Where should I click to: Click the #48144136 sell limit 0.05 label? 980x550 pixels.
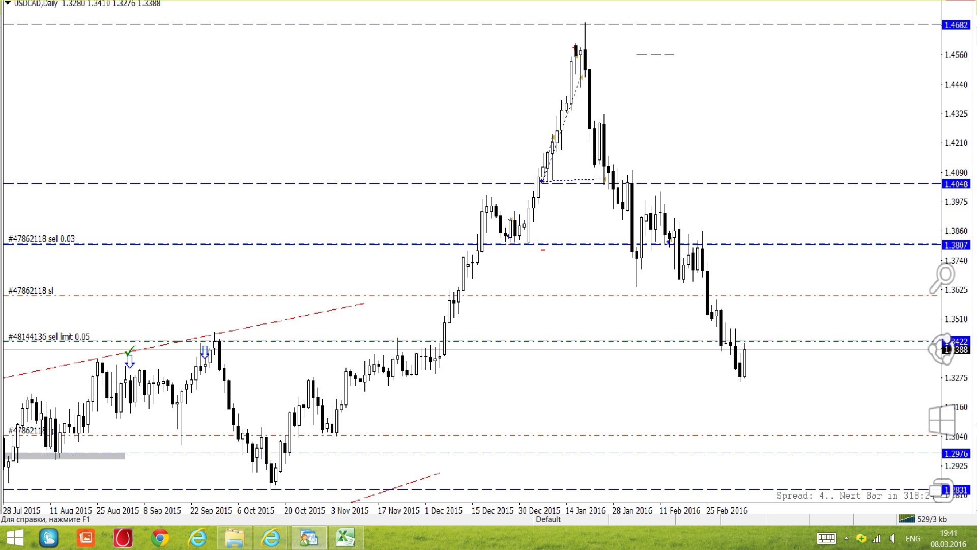(x=49, y=337)
